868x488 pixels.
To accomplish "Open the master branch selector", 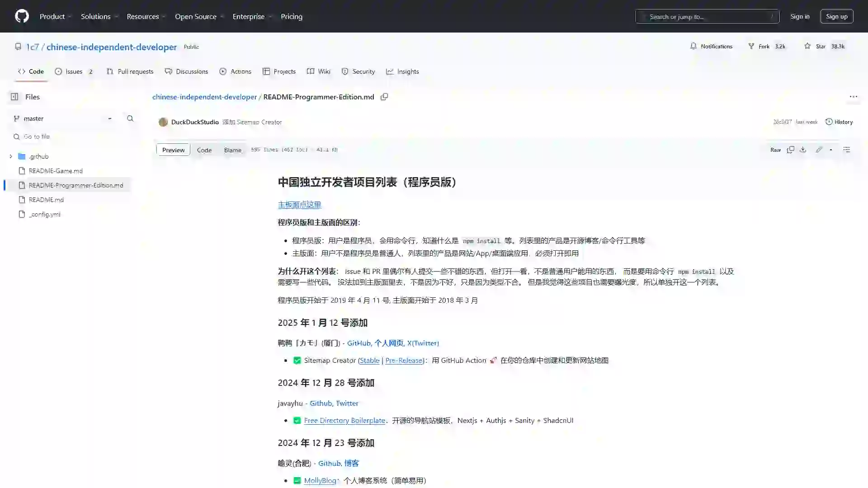I will click(63, 118).
